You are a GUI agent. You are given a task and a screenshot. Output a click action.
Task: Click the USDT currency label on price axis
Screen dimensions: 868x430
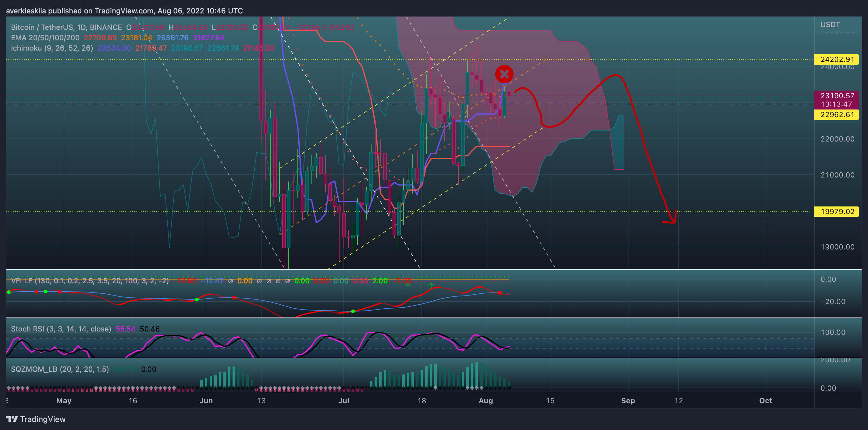pyautogui.click(x=830, y=25)
